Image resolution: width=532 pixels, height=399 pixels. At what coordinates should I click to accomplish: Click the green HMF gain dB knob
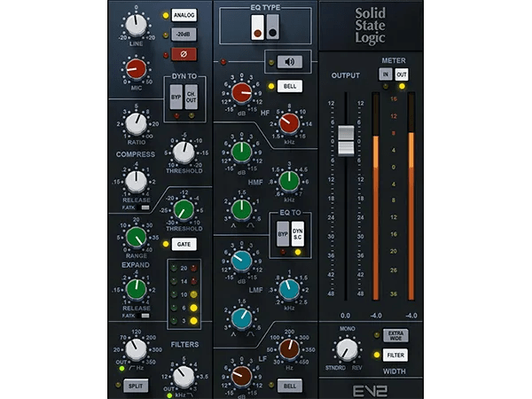point(241,152)
